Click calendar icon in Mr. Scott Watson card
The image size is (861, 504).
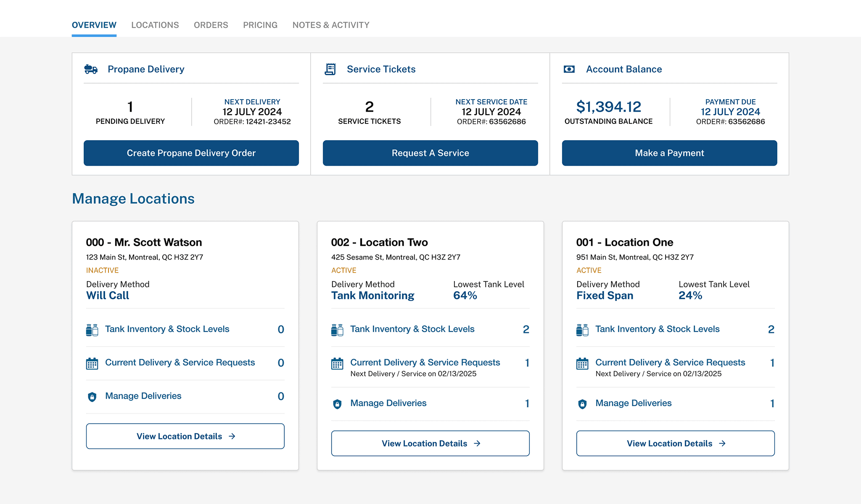tap(92, 364)
